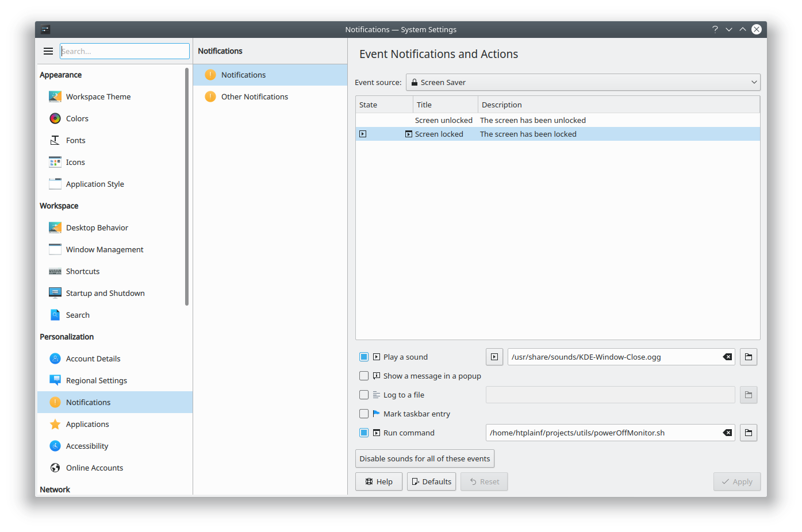
Task: Click 'The screen has been locked' description
Action: pos(528,134)
